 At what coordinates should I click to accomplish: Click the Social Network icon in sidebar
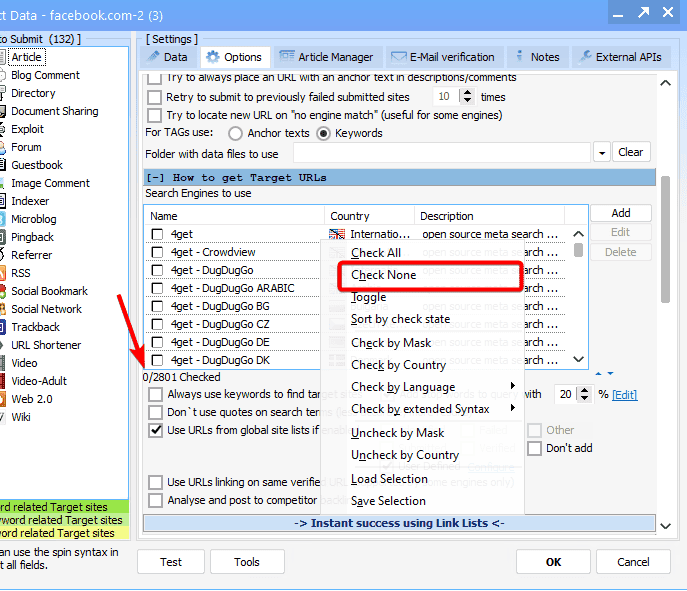[x=2, y=309]
